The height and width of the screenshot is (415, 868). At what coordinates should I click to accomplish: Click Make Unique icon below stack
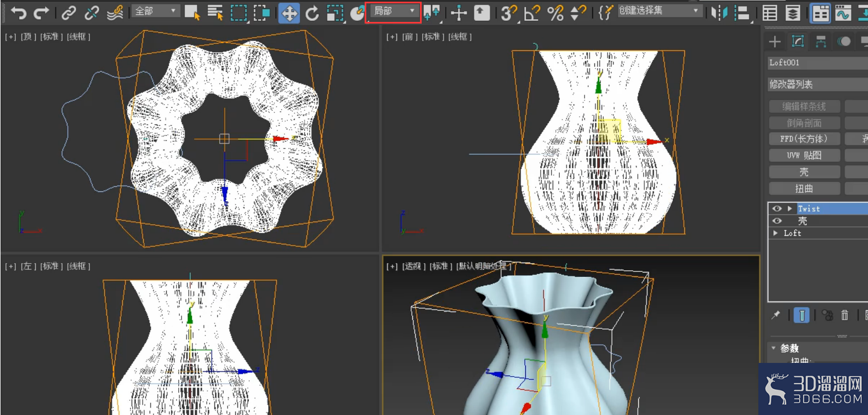tap(827, 315)
